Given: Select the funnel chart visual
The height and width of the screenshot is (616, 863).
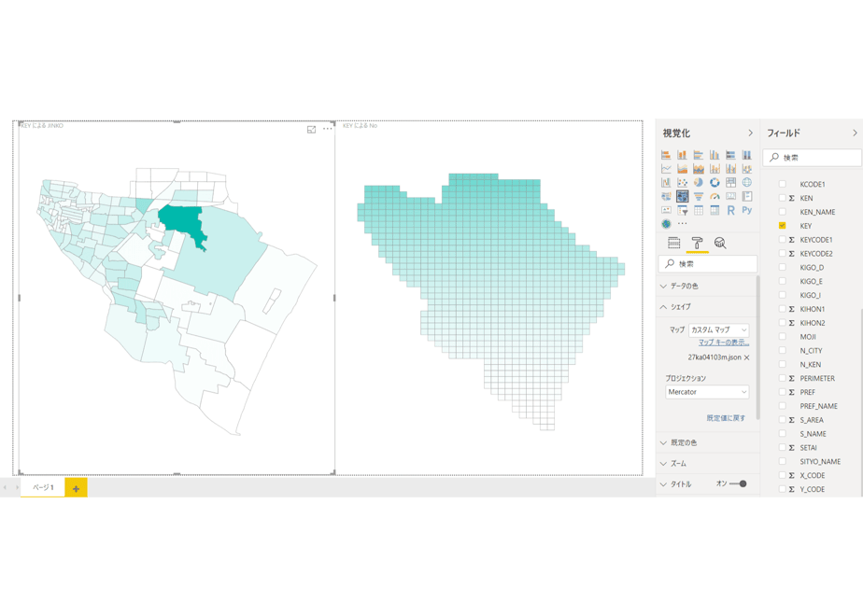Looking at the screenshot, I should tap(699, 196).
